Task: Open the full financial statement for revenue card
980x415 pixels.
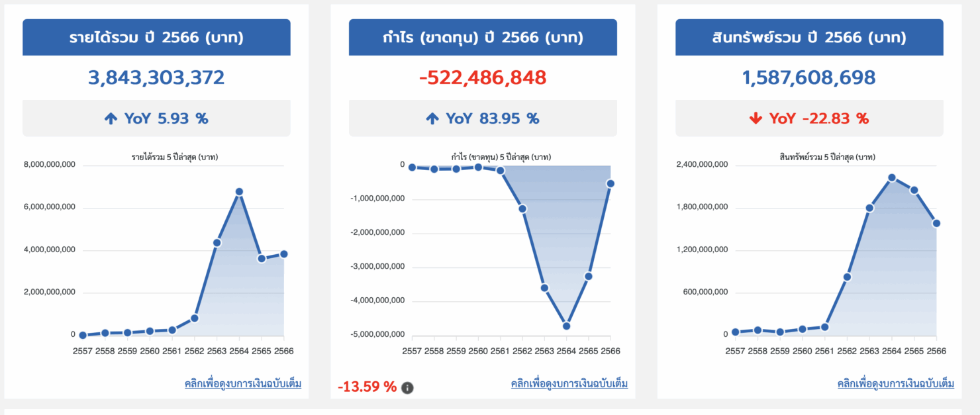Action: coord(242,384)
